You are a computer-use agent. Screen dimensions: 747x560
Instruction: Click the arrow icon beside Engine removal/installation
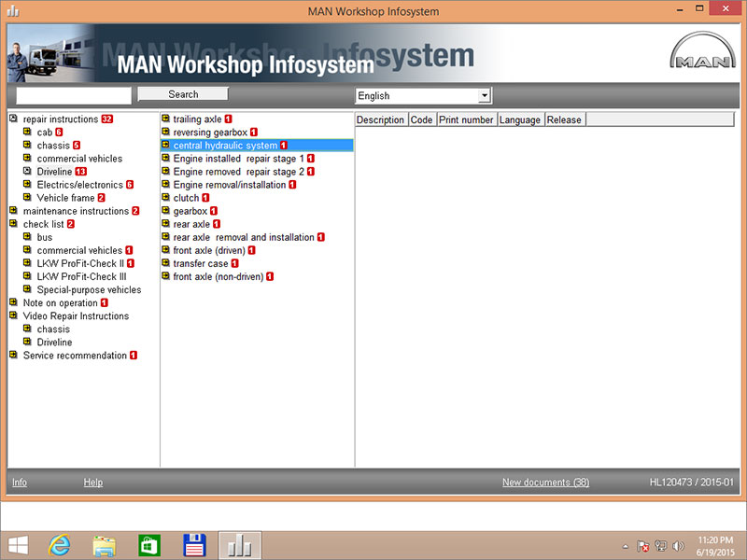[x=166, y=184]
